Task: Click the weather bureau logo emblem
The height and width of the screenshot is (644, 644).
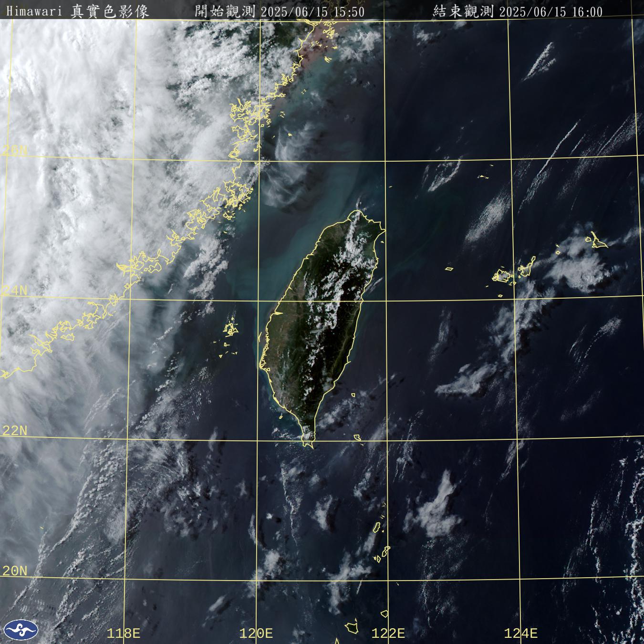Action: tap(20, 630)
